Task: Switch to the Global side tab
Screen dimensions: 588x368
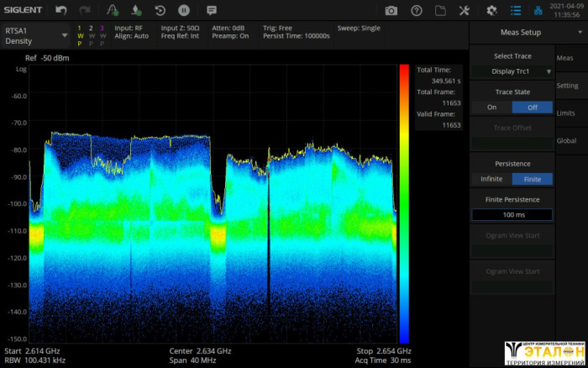Action: tap(567, 140)
